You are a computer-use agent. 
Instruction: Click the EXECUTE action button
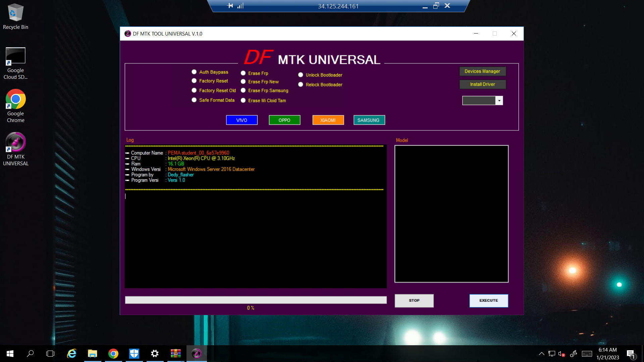tap(488, 300)
